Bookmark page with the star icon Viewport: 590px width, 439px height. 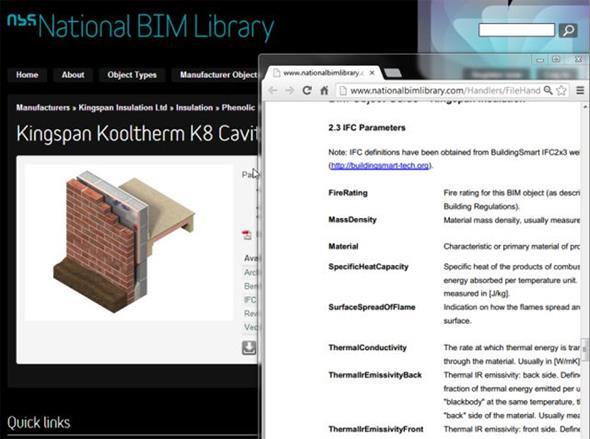pos(561,90)
